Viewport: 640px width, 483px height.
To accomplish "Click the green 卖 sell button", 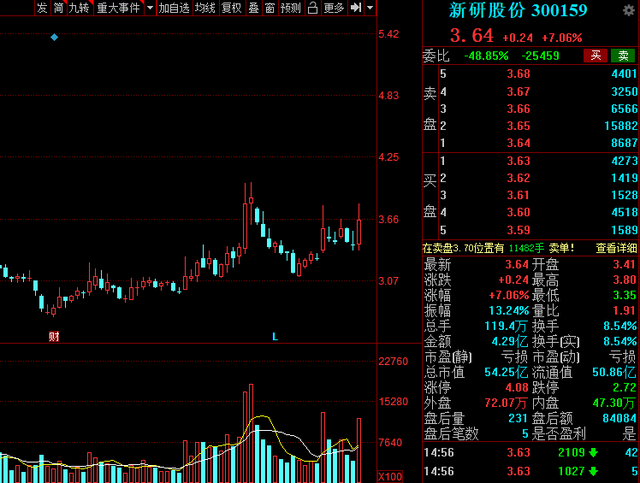I will point(623,56).
